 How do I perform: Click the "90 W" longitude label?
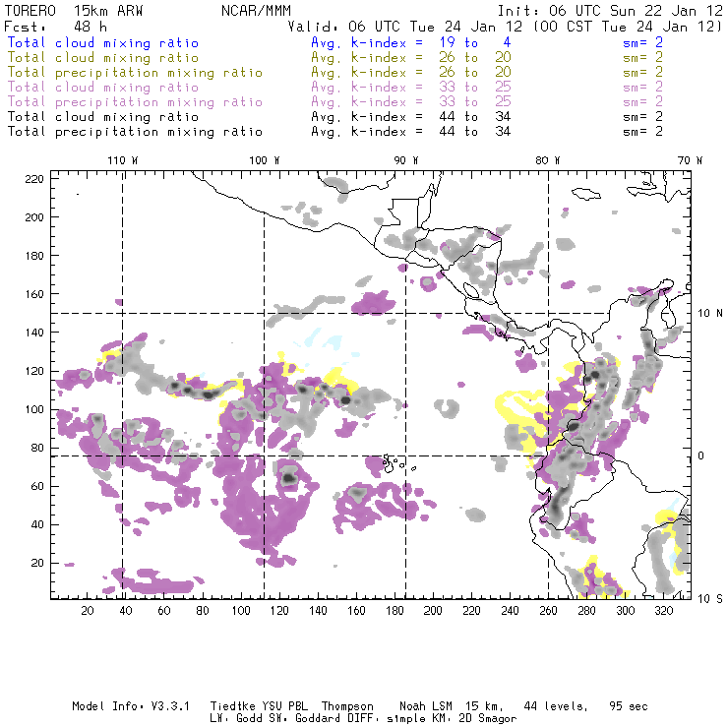pyautogui.click(x=406, y=160)
